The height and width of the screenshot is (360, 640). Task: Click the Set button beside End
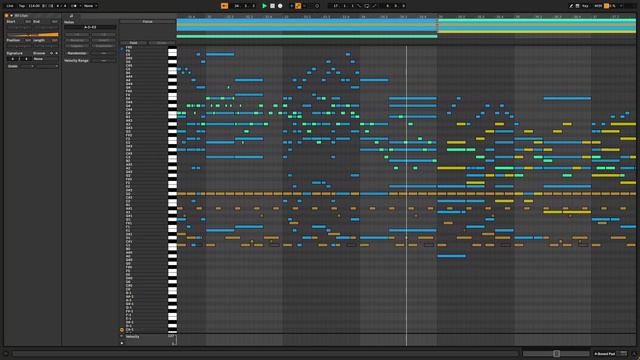point(55,22)
